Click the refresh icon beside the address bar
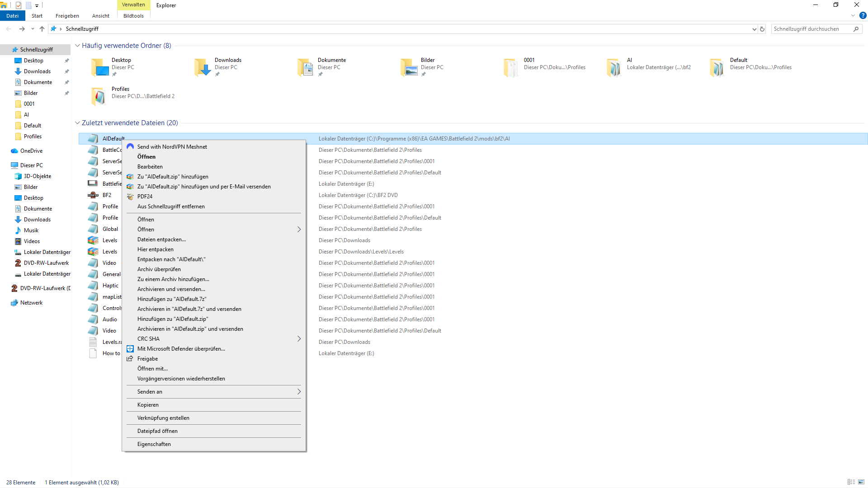This screenshot has height=488, width=868. (762, 29)
